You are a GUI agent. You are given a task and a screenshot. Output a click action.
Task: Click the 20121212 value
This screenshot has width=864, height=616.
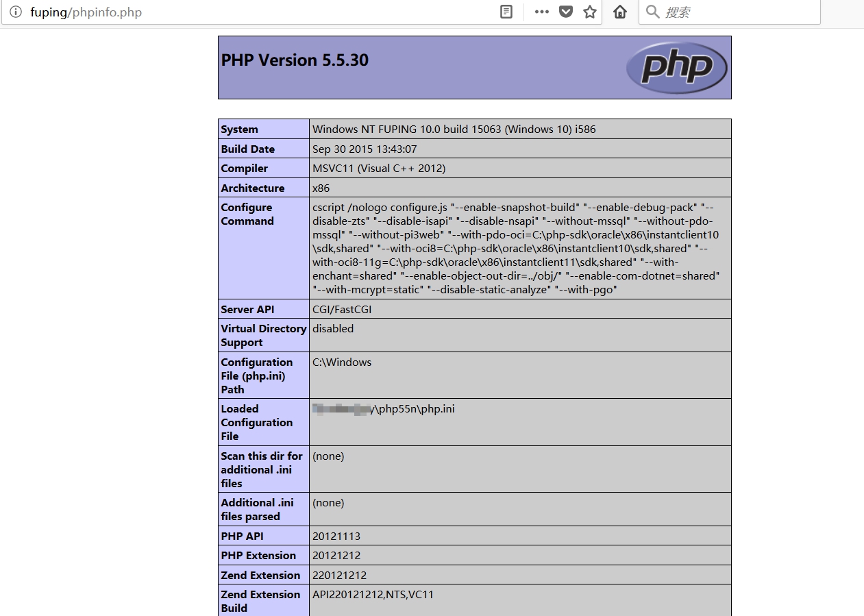[336, 555]
